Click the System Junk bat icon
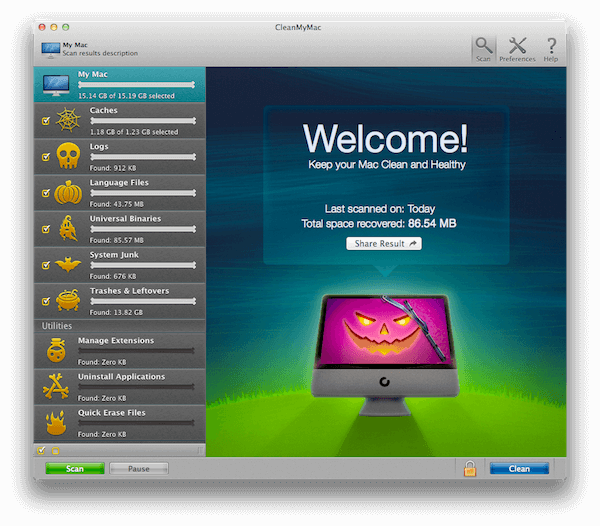 click(x=68, y=264)
